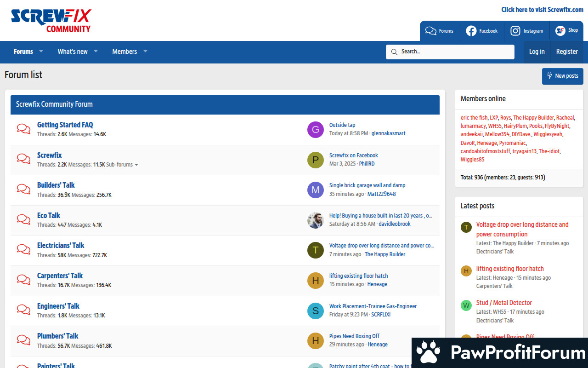The image size is (588, 368).
Task: Expand the What's new dropdown arrow
Action: coord(96,52)
